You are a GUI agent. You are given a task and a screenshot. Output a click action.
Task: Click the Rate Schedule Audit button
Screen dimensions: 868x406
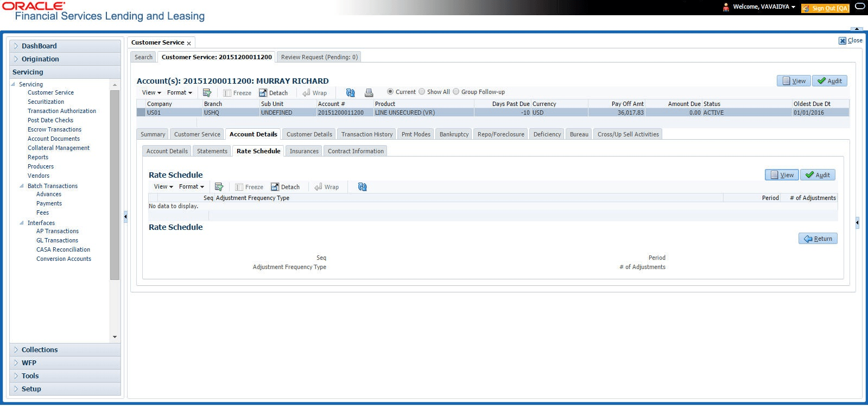(818, 175)
